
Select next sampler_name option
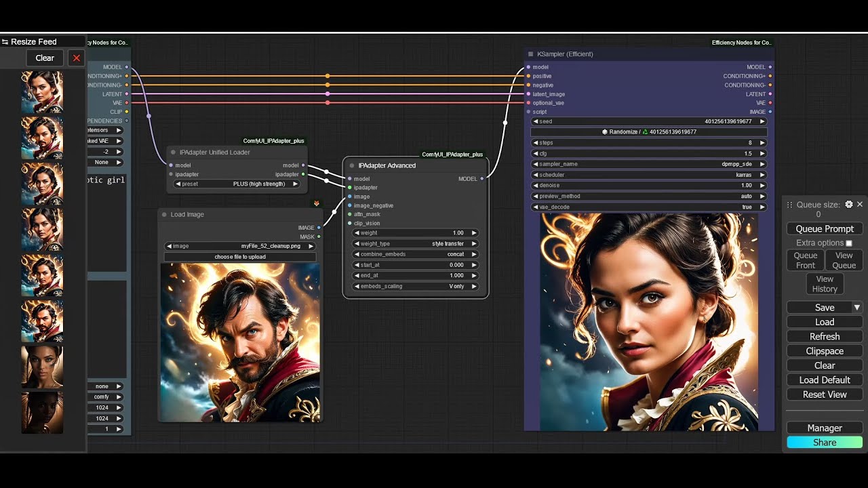pos(762,164)
